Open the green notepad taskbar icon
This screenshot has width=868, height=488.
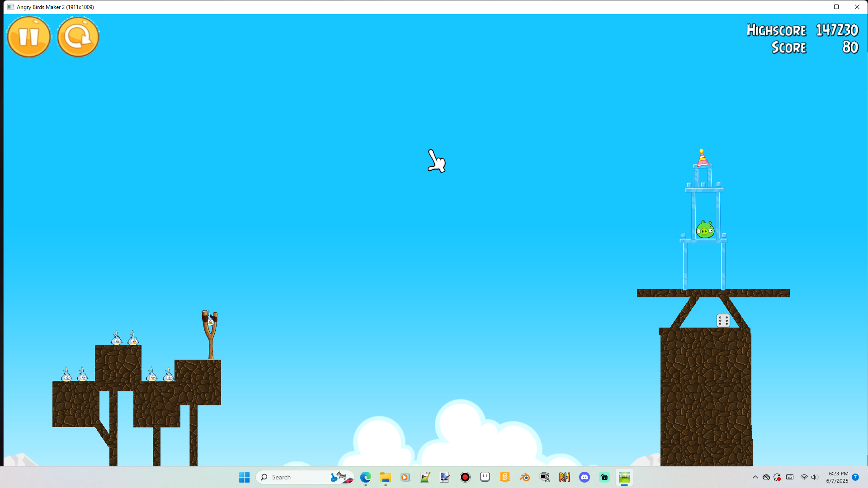tap(425, 477)
